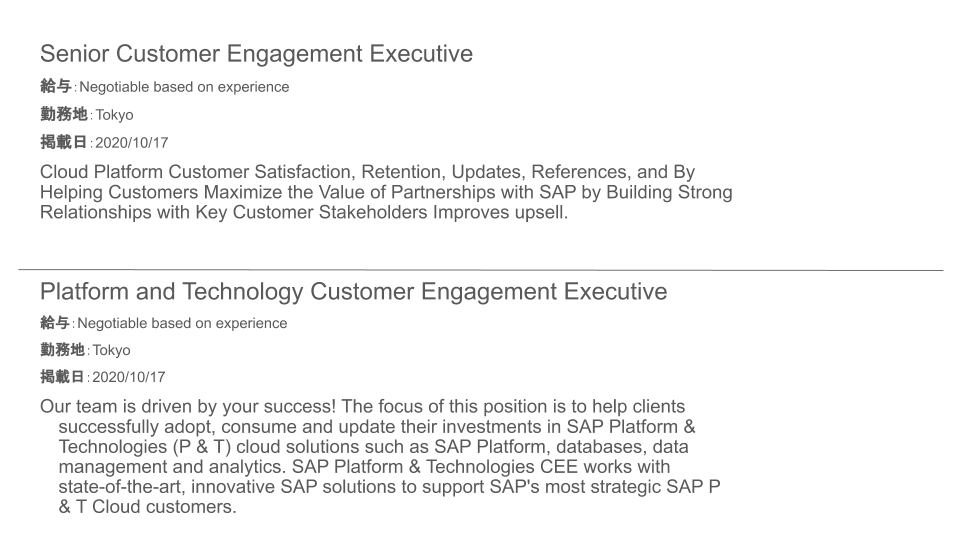Screen dimensions: 960x540
Task: Click the 'Cloud Platform Customer Satisfaction' description paragraph
Action: 386,192
